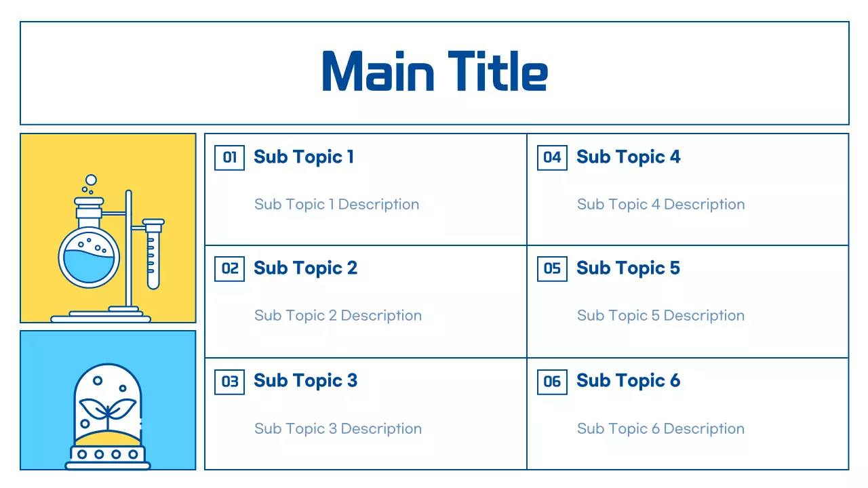This screenshot has width=868, height=488.
Task: Select the Sub Topic 5 heading
Action: (x=628, y=268)
